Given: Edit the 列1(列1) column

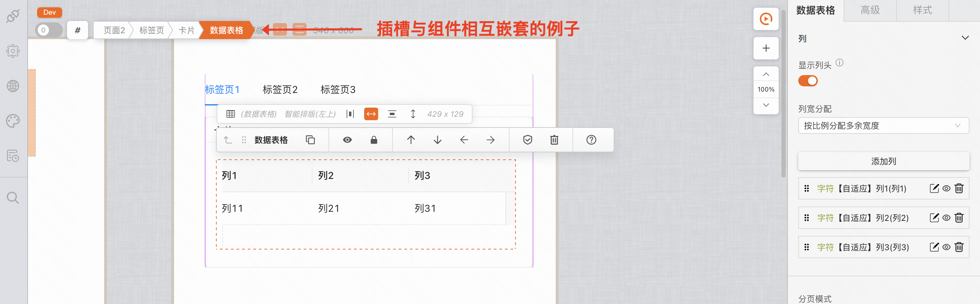Looking at the screenshot, I should [x=934, y=188].
